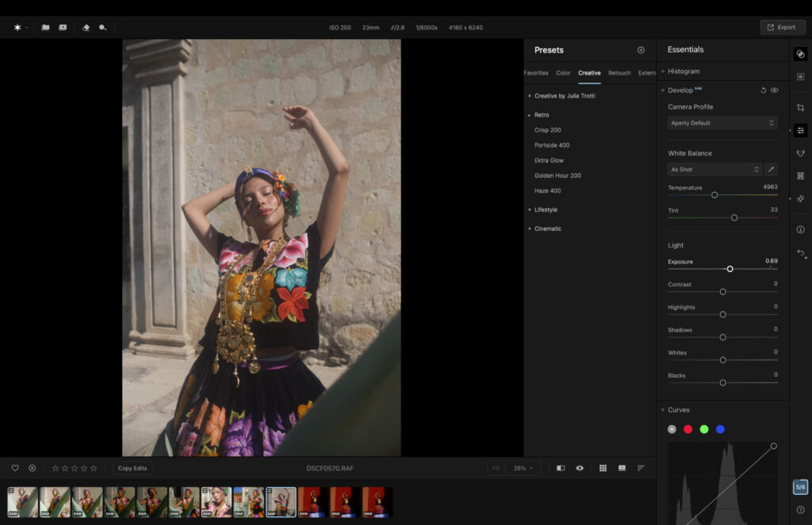Open the Color presets tab
The image size is (812, 525).
coord(563,73)
